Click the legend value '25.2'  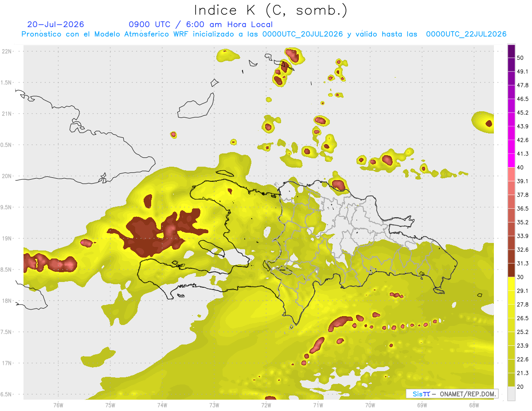[523, 332]
